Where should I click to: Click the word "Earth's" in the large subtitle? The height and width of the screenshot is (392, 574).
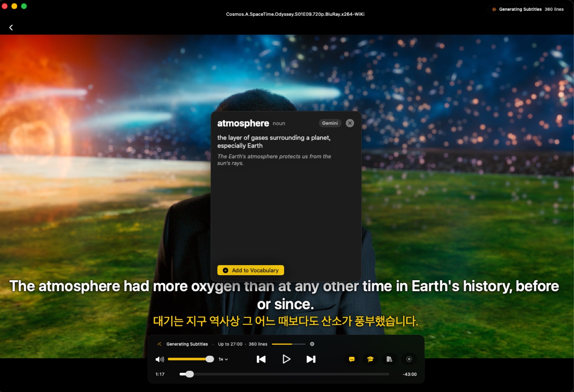coord(435,286)
